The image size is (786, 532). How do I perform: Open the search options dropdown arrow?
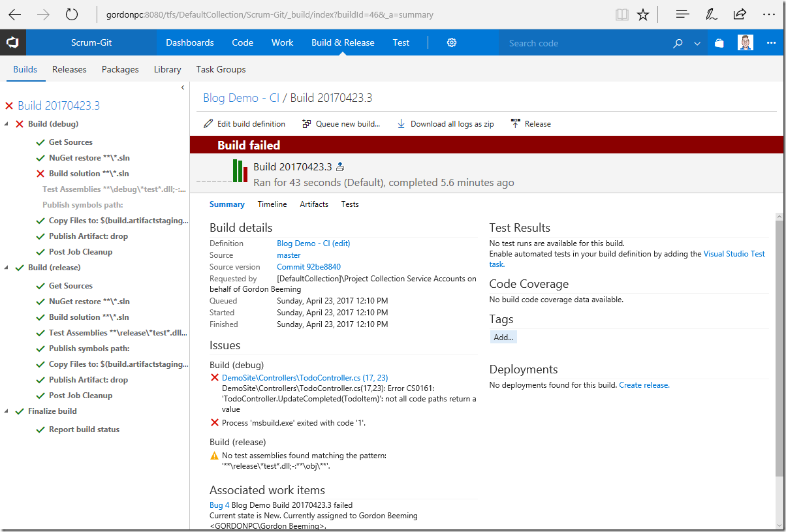[x=697, y=43]
